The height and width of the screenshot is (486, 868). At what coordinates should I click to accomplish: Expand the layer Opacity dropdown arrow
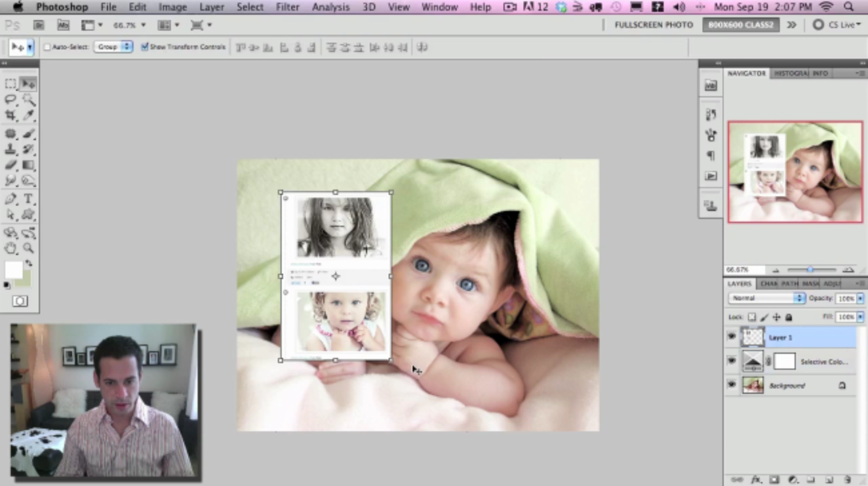coord(860,298)
